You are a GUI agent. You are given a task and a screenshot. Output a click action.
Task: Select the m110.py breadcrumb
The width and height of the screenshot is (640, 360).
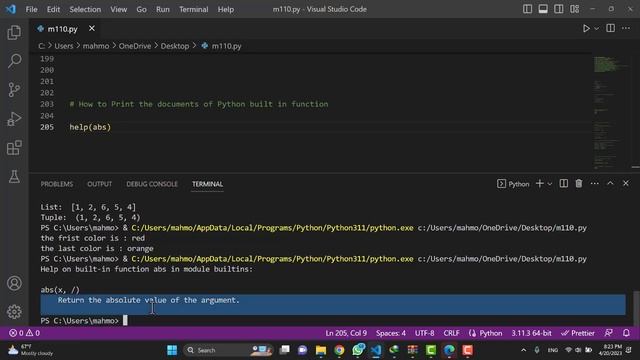(222, 46)
